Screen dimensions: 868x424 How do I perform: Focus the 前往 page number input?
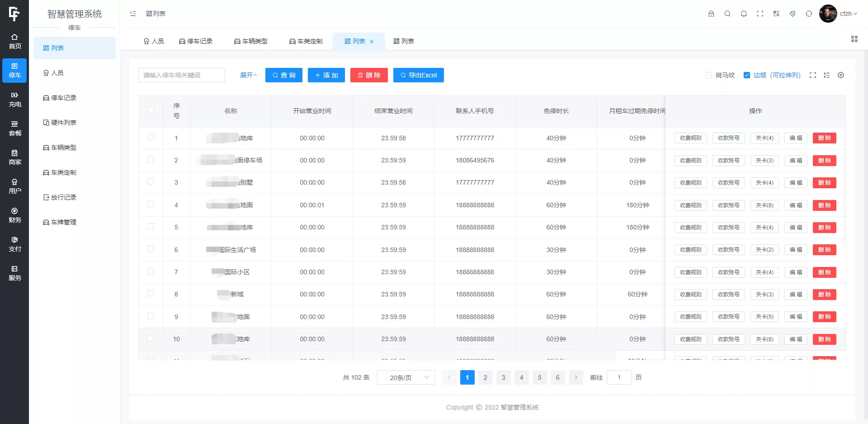pos(619,377)
